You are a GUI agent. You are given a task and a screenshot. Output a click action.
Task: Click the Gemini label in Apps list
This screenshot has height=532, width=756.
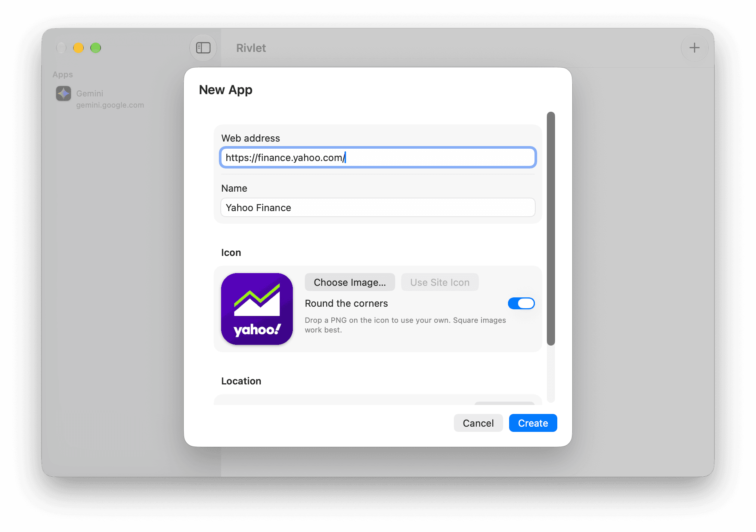[90, 93]
